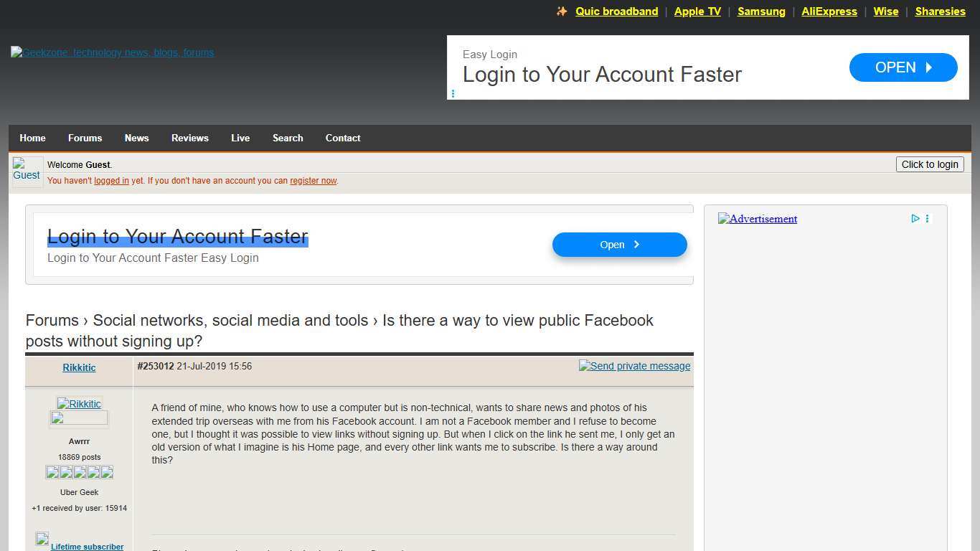This screenshot has width=980, height=551.
Task: Open the Search page
Action: (287, 138)
